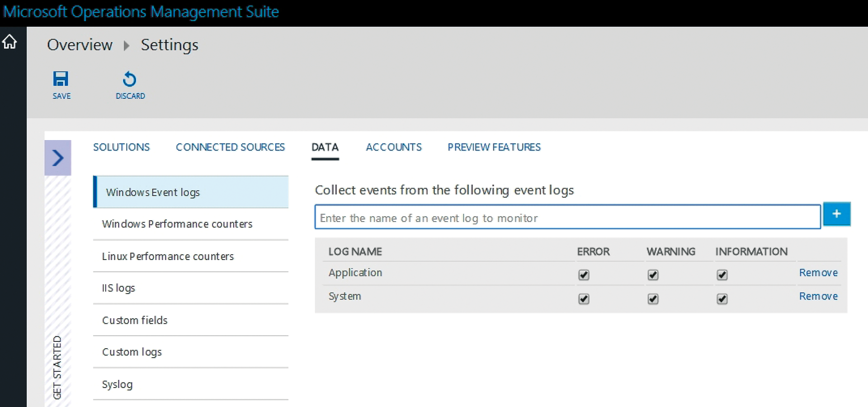This screenshot has height=407, width=868.
Task: Toggle Warning checkbox for System log
Action: 653,298
